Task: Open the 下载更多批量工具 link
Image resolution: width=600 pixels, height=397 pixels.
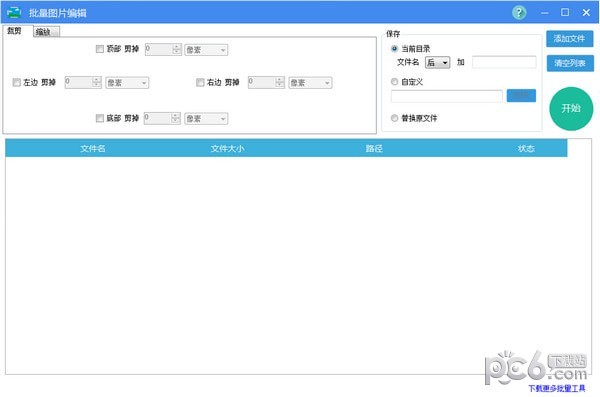Action: [557, 388]
